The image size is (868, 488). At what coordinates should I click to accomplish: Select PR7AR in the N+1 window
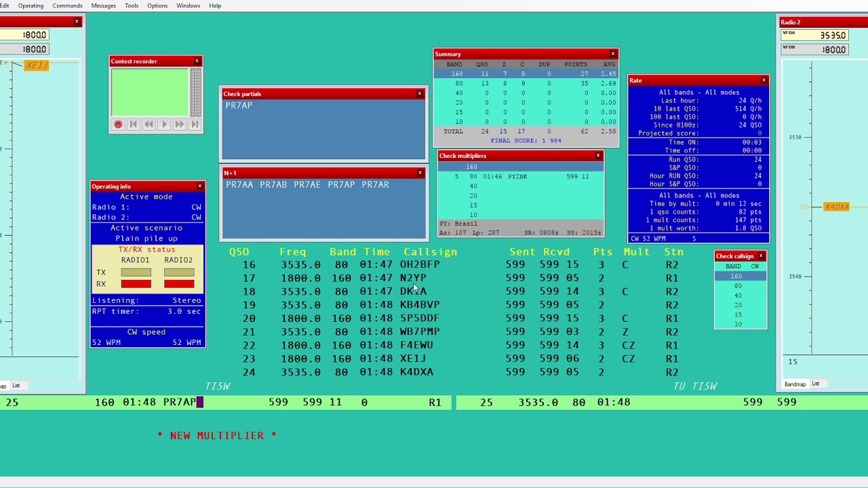pyautogui.click(x=375, y=184)
